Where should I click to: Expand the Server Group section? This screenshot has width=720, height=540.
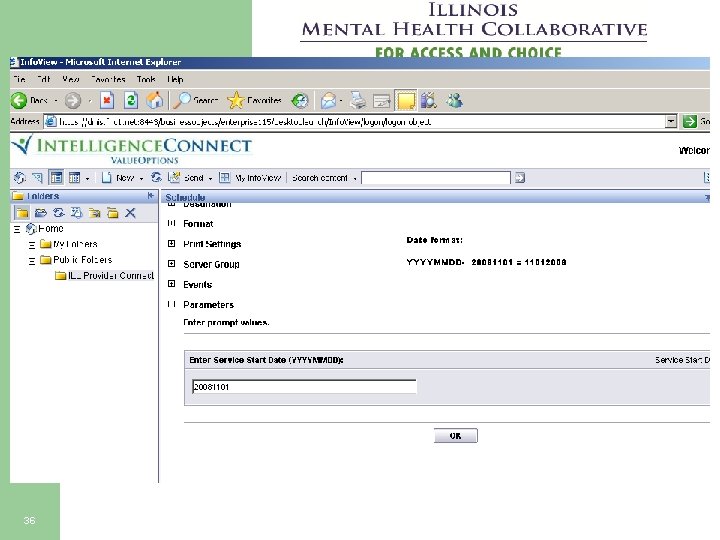click(171, 264)
